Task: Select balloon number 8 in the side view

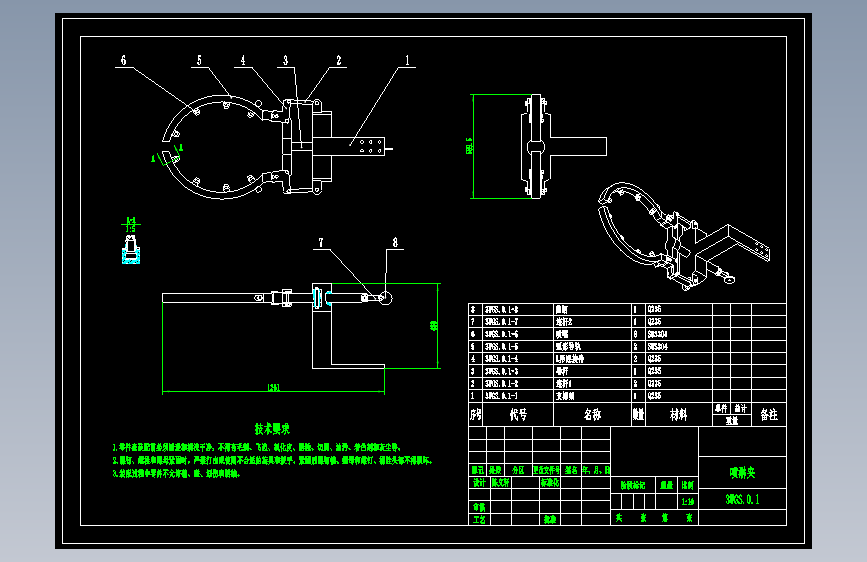Action: coord(395,242)
